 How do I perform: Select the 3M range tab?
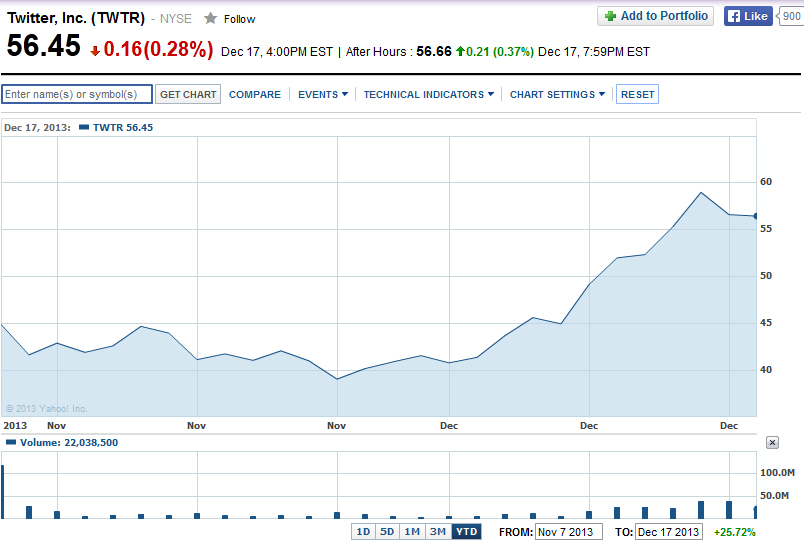point(438,532)
